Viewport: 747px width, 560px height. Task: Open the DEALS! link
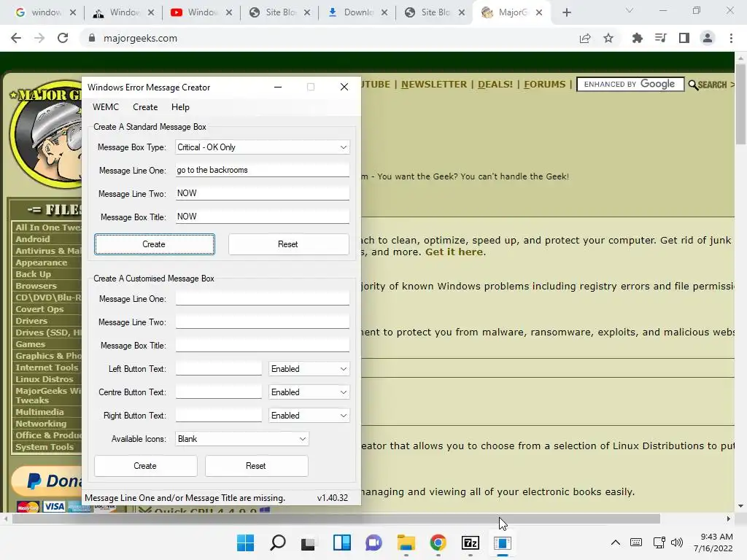tap(495, 85)
